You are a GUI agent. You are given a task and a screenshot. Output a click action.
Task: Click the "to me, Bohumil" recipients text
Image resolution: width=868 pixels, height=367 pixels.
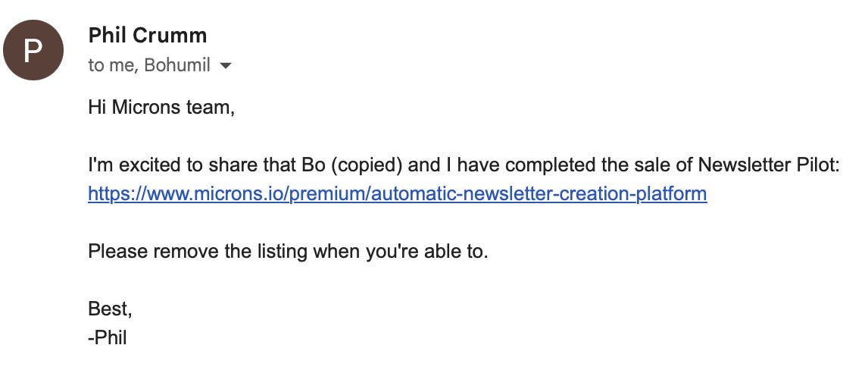tap(149, 65)
